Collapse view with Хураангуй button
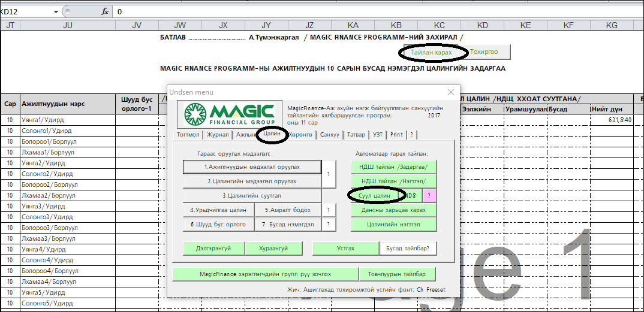 (273, 248)
